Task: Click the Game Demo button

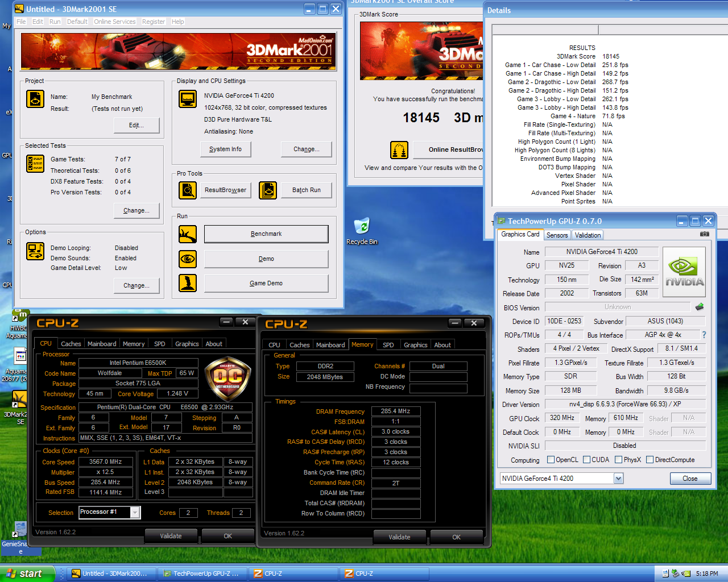Action: pos(266,283)
